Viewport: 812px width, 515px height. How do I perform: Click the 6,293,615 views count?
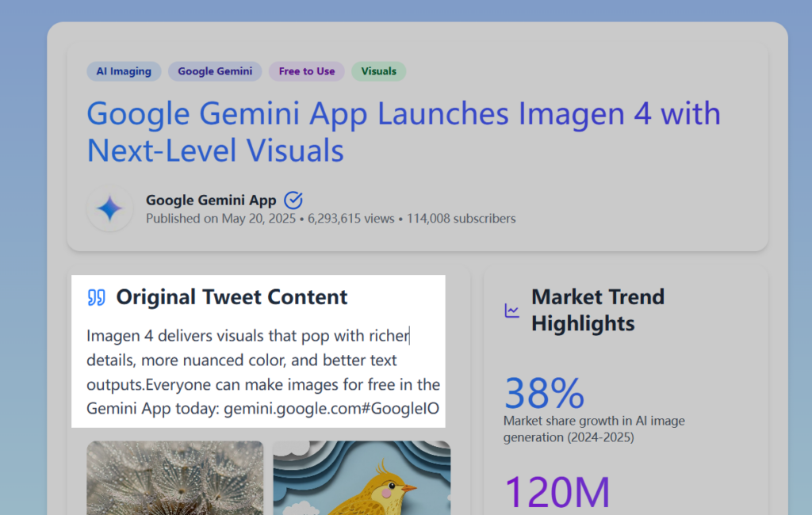pos(349,219)
